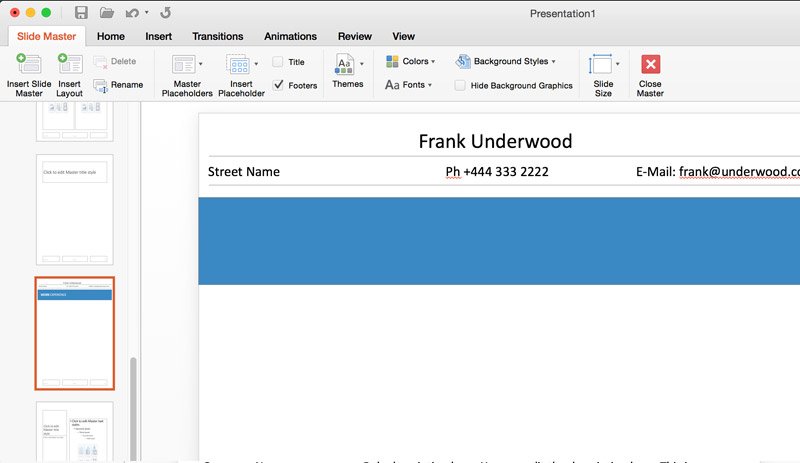Open the Slide Size menu button

coord(603,66)
